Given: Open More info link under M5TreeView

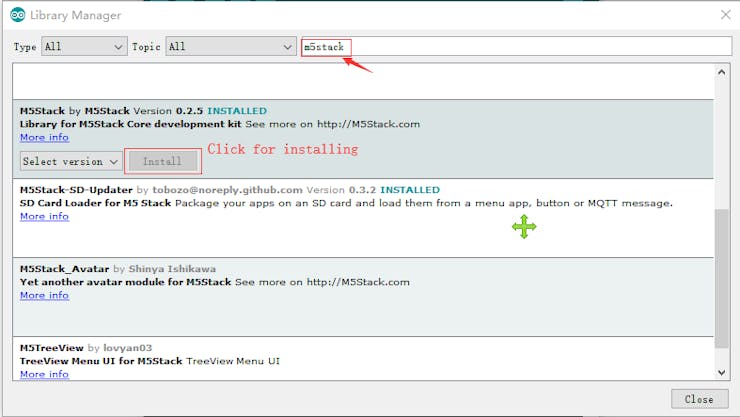Looking at the screenshot, I should pyautogui.click(x=44, y=374).
